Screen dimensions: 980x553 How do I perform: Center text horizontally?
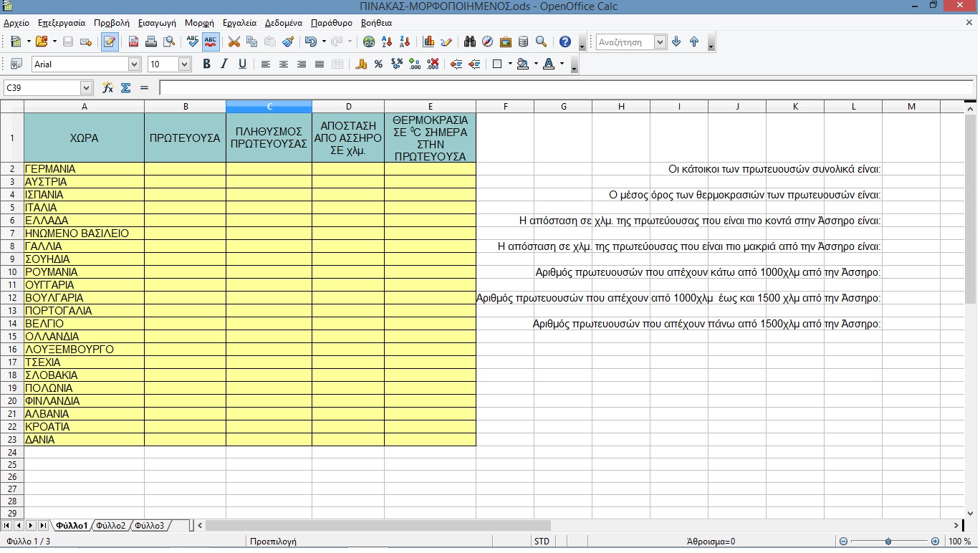tap(284, 64)
